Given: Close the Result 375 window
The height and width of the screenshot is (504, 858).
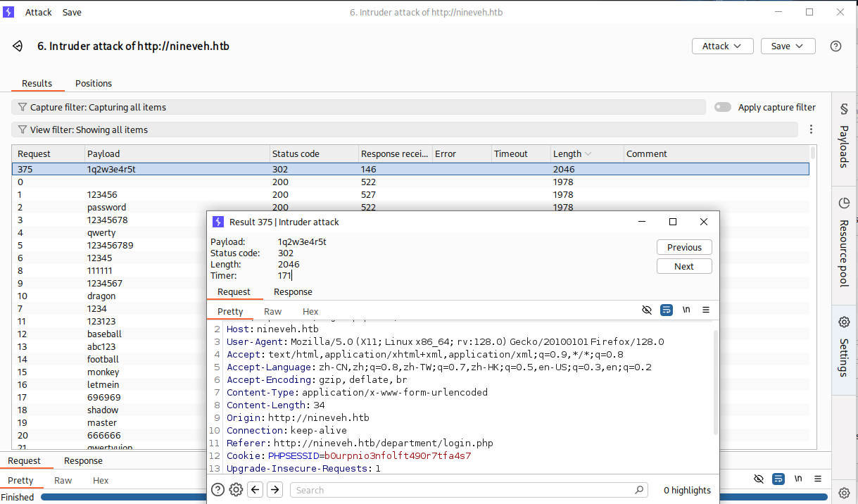Looking at the screenshot, I should coord(704,222).
